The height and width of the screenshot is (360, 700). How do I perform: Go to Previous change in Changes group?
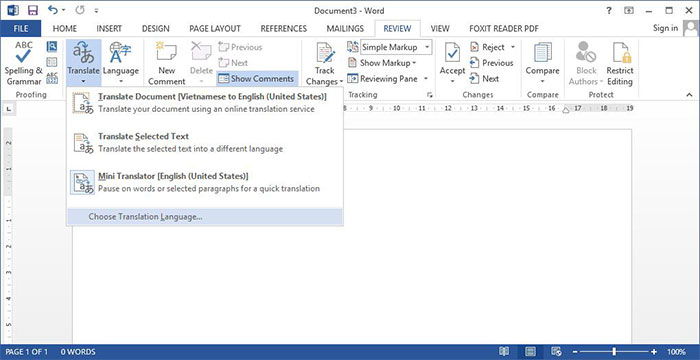click(492, 63)
